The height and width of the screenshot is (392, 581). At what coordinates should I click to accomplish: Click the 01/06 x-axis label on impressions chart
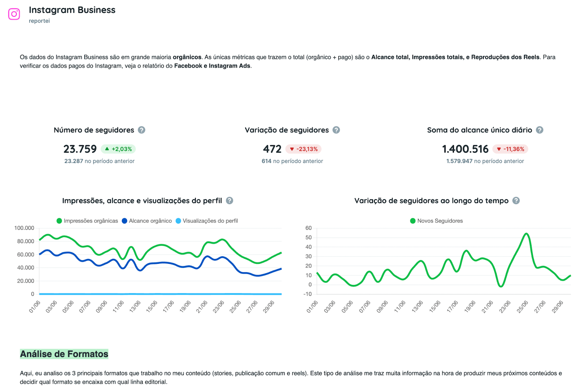click(35, 307)
